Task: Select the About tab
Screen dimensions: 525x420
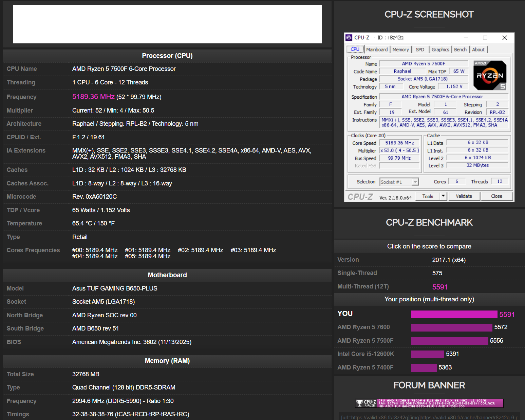Action: click(478, 49)
